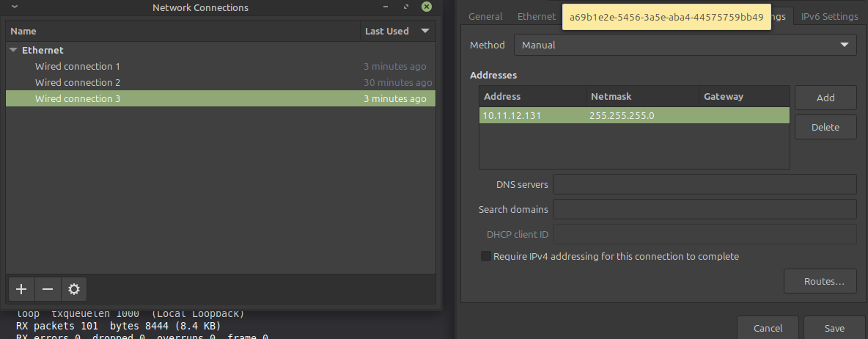Select Wired connection 2

click(x=221, y=82)
